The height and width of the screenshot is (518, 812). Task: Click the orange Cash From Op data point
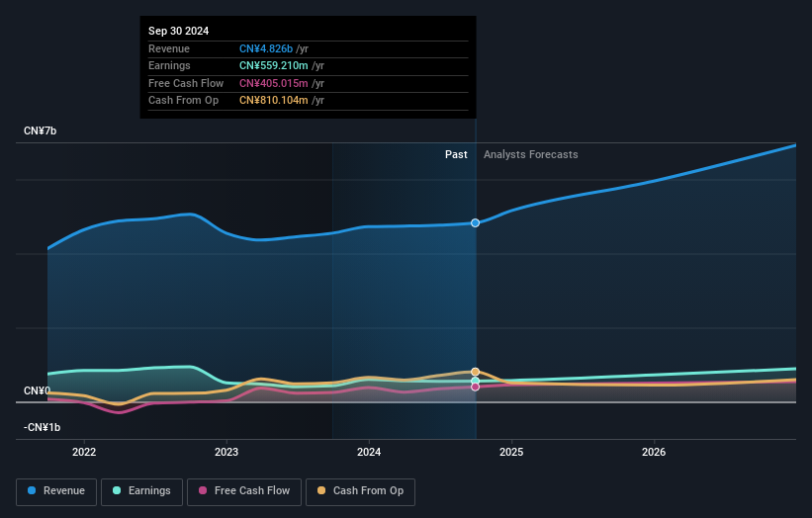click(x=475, y=372)
